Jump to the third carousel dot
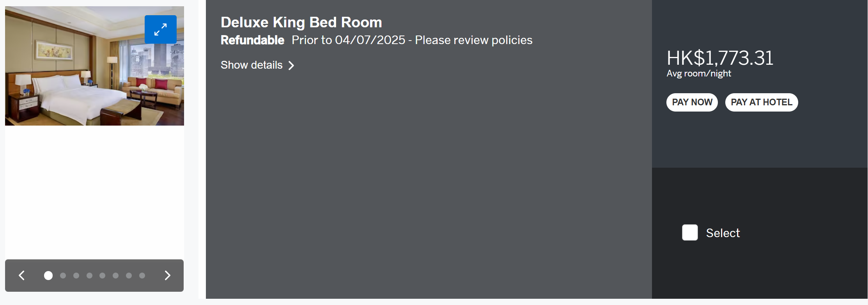The image size is (868, 305). coord(76,275)
